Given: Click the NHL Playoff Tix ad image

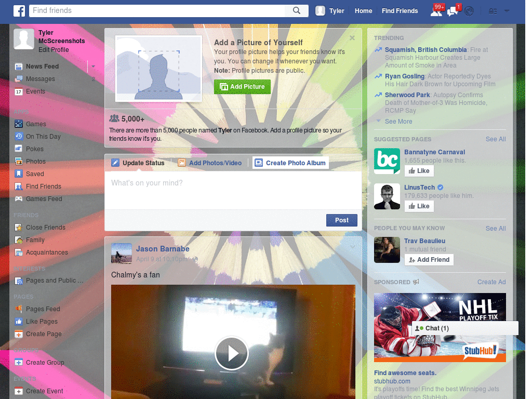Looking at the screenshot, I should pyautogui.click(x=440, y=327).
